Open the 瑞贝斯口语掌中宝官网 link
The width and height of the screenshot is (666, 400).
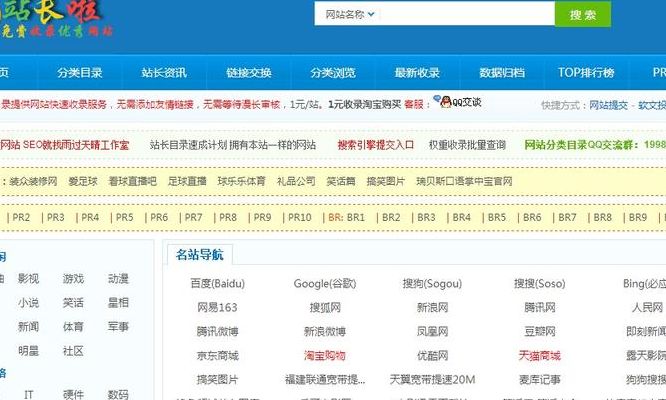[x=464, y=181]
